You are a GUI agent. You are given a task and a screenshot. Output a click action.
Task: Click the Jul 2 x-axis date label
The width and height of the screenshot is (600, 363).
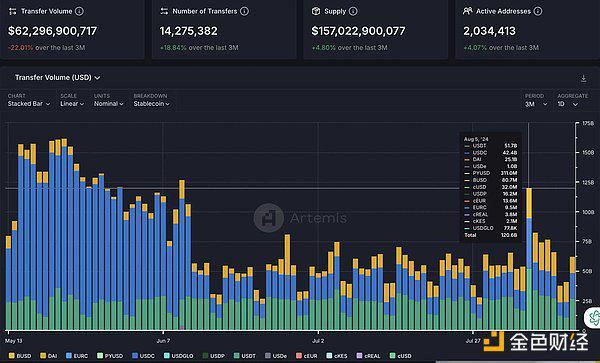click(x=318, y=340)
